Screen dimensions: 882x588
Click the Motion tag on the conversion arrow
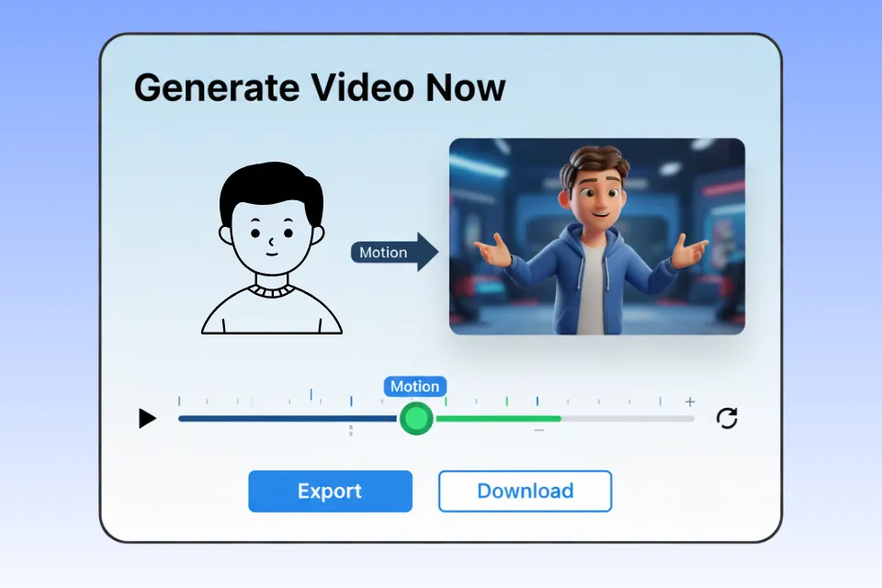[383, 252]
